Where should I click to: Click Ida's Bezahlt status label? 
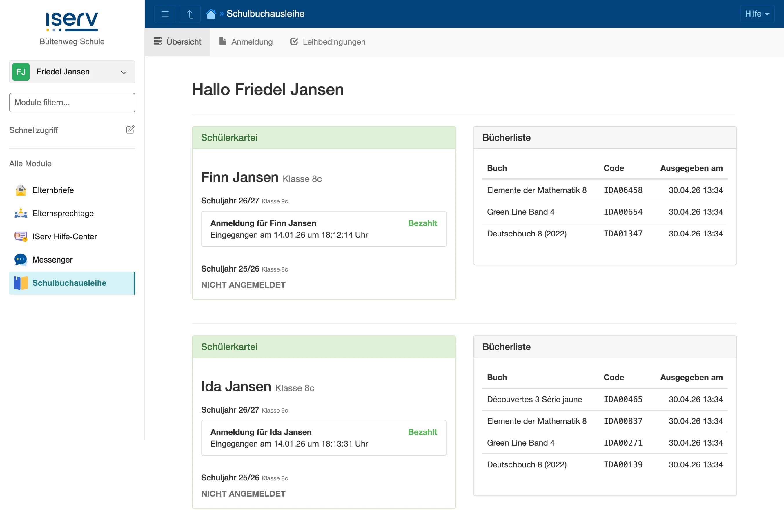(422, 432)
